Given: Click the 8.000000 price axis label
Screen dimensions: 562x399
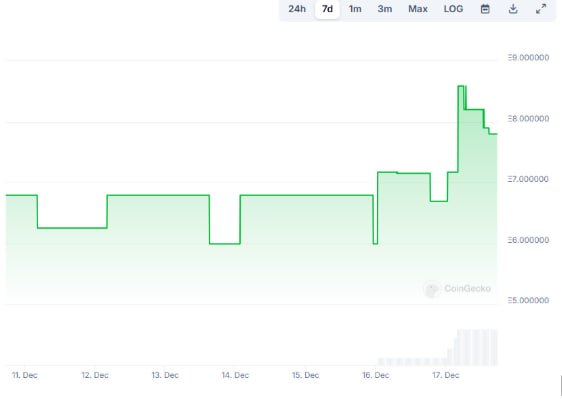Looking at the screenshot, I should point(528,119).
